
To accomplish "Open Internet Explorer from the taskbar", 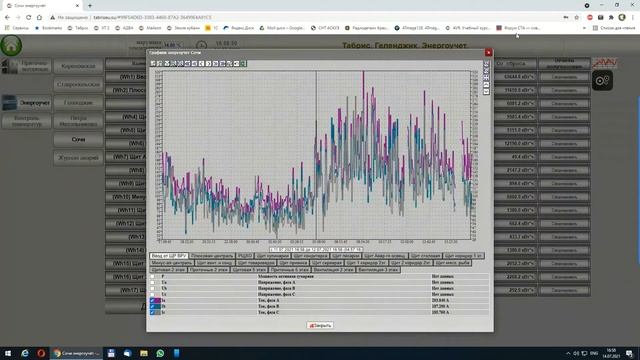I will click(x=25, y=353).
